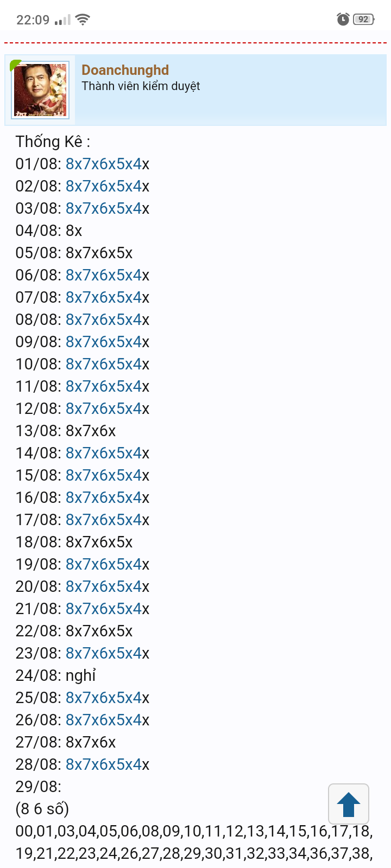
Task: Tap the battery indicator icon
Action: tap(363, 20)
